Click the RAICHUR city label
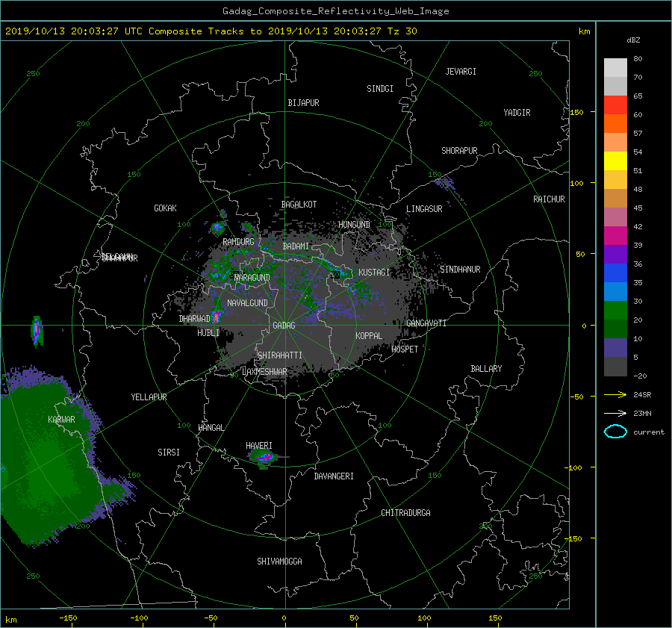The width and height of the screenshot is (672, 628). point(549,199)
